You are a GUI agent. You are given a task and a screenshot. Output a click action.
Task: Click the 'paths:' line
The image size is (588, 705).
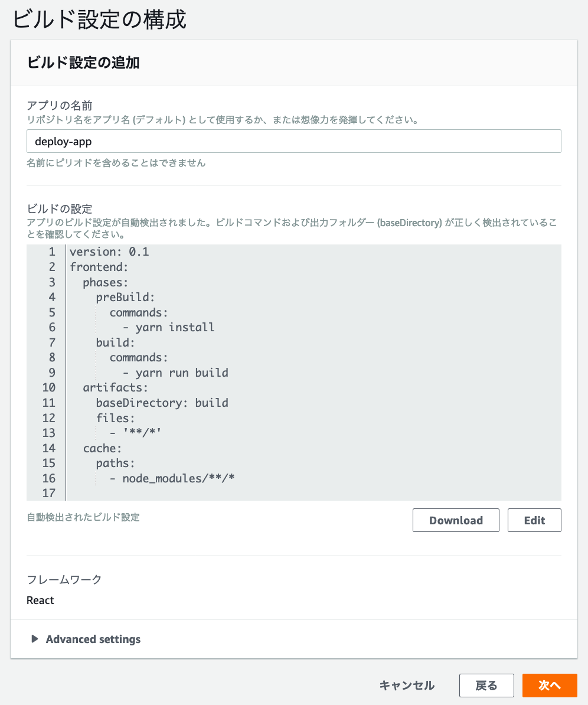116,463
